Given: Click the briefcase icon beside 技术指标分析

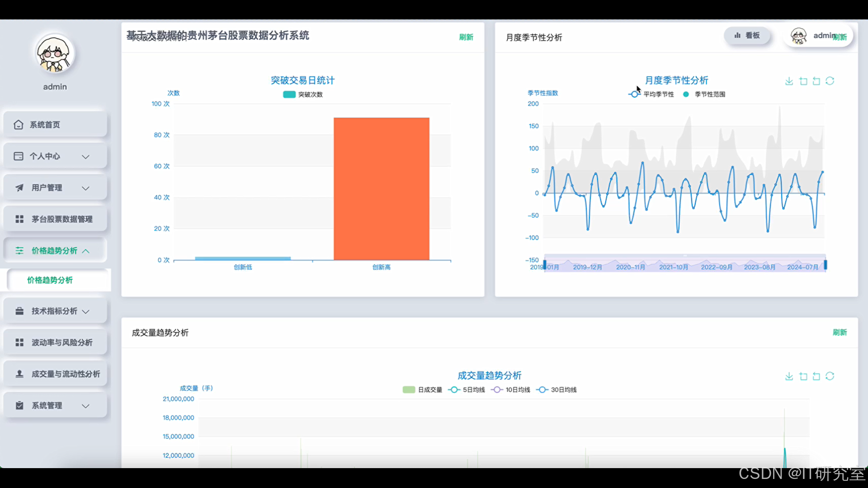Looking at the screenshot, I should point(19,311).
